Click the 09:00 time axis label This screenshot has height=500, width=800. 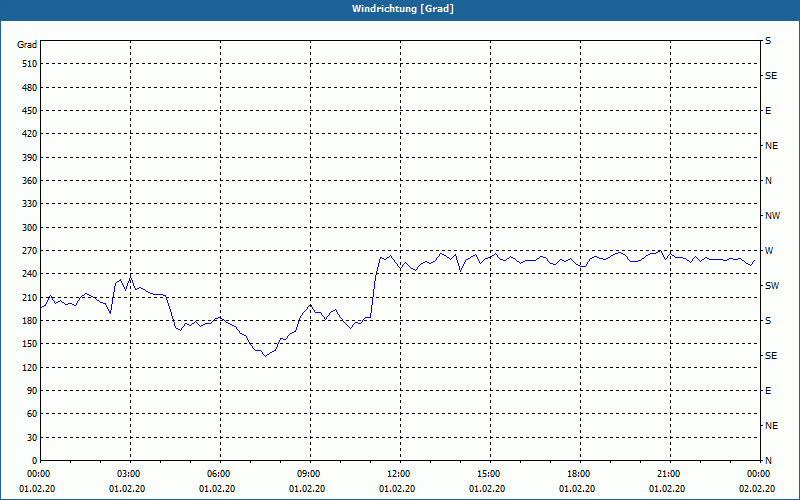[x=310, y=474]
